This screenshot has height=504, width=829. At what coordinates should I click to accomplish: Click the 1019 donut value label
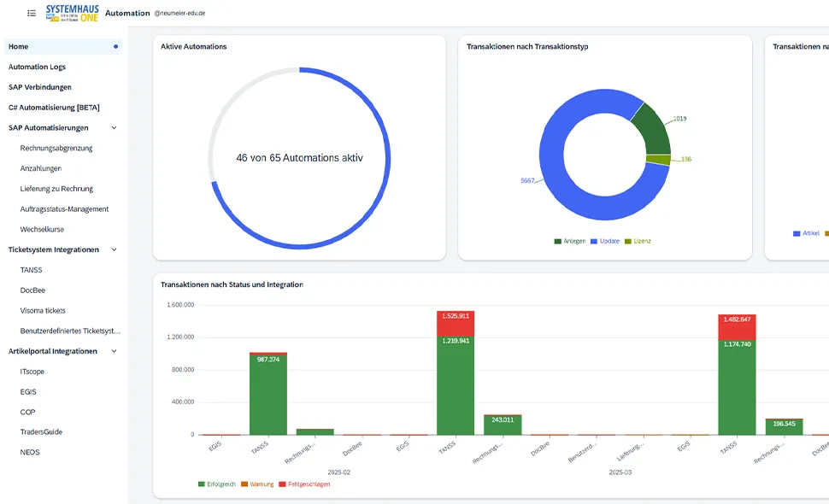pyautogui.click(x=679, y=119)
